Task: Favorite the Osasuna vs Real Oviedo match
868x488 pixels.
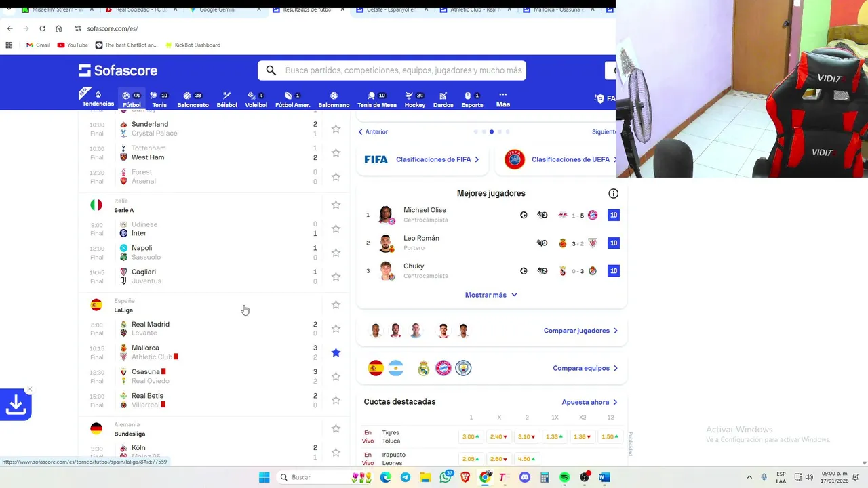Action: coord(336,376)
